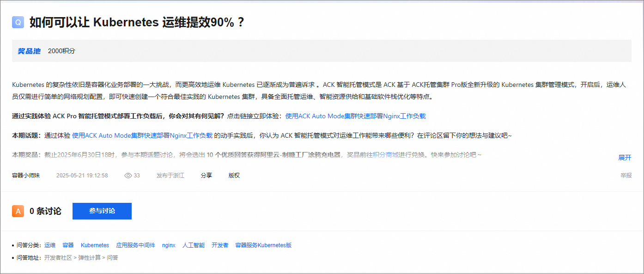Select the nginx category tag
The height and width of the screenshot is (274, 644).
169,245
